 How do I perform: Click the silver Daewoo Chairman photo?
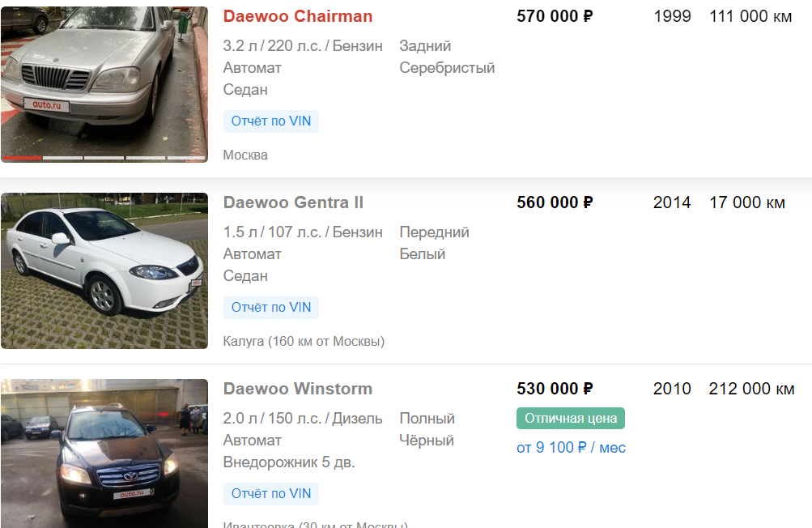click(104, 81)
